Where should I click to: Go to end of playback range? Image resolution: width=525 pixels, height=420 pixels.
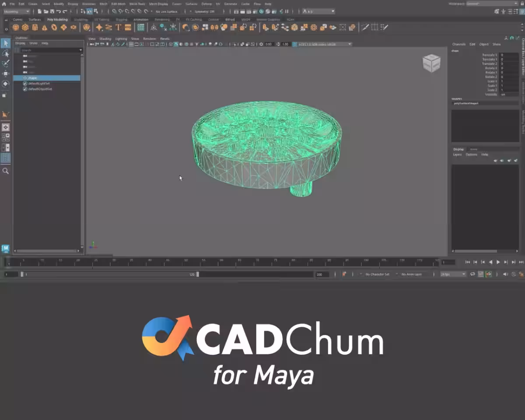pyautogui.click(x=521, y=262)
